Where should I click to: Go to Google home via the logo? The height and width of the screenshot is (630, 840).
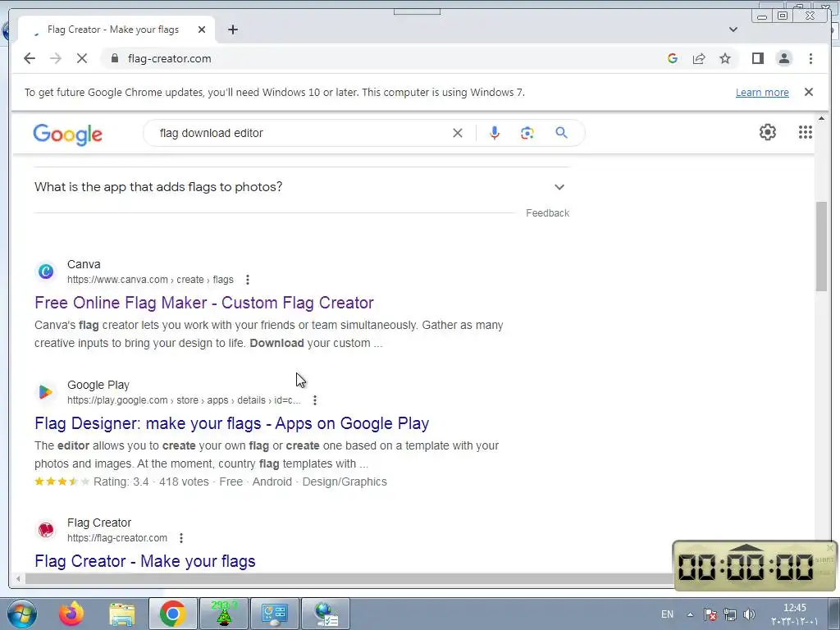67,134
